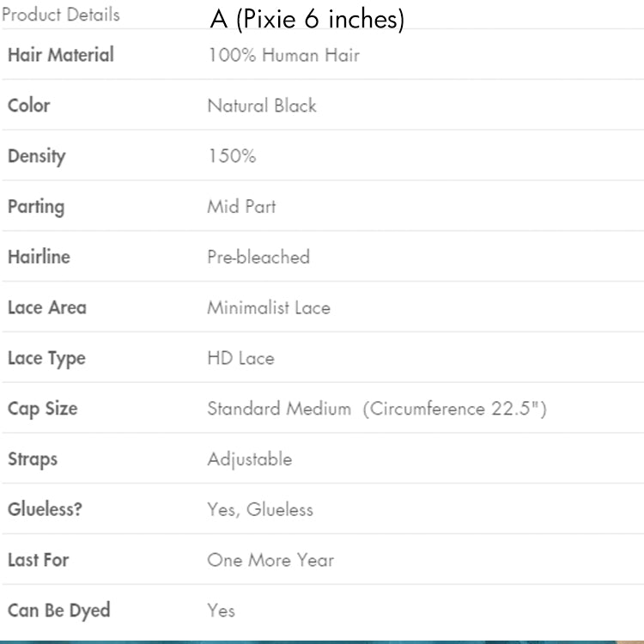Select the Natural Black color value
644x644 pixels.
click(x=262, y=106)
